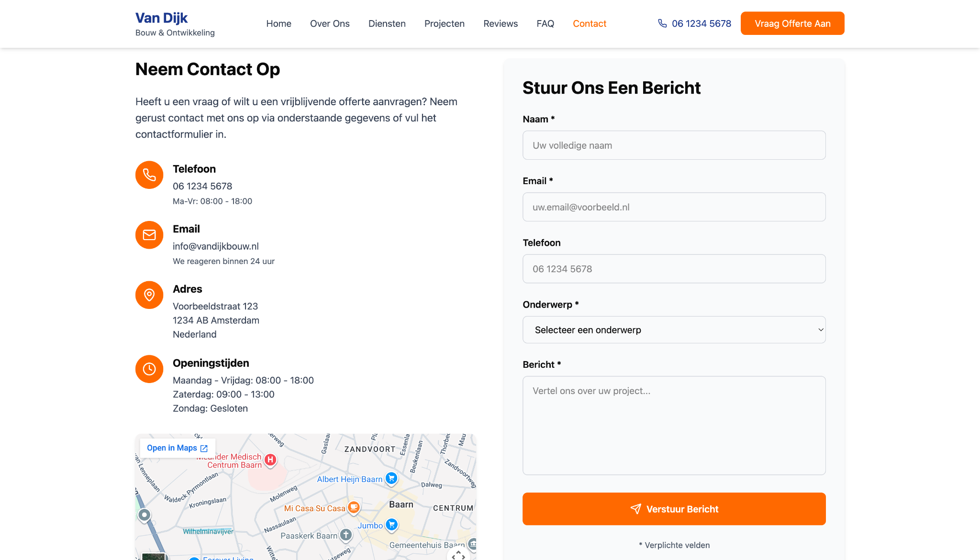980x560 pixels.
Task: Open the Projecten navigation item
Action: coord(444,23)
